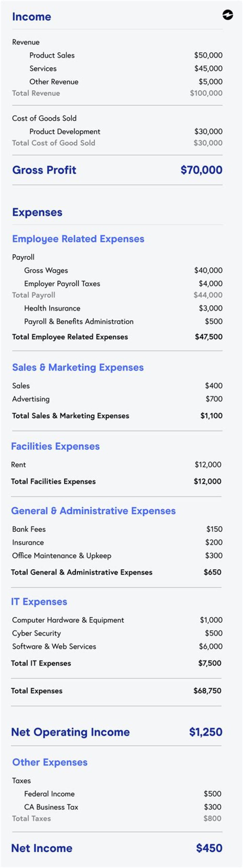Click the Gross Profit heading
This screenshot has width=243, height=868.
tap(44, 170)
